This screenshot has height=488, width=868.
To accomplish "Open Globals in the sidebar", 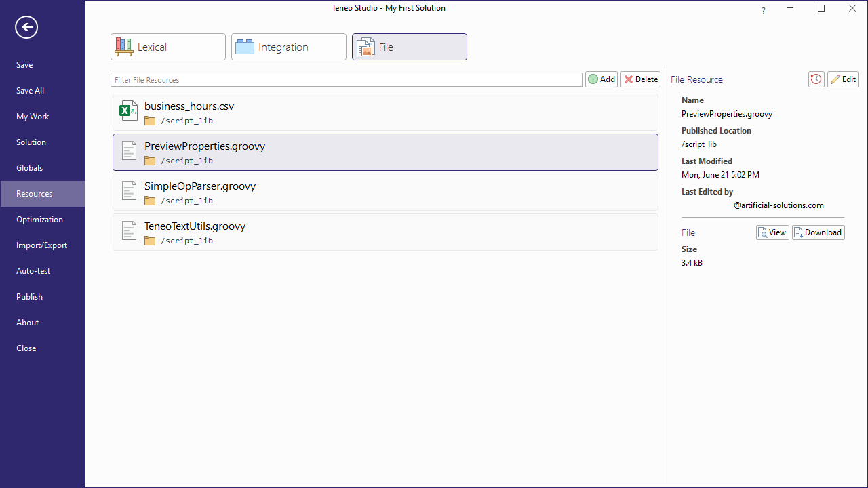I will click(x=42, y=168).
